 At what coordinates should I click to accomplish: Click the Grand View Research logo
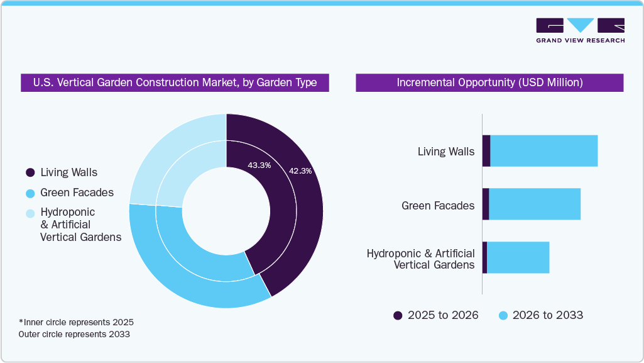tap(581, 30)
